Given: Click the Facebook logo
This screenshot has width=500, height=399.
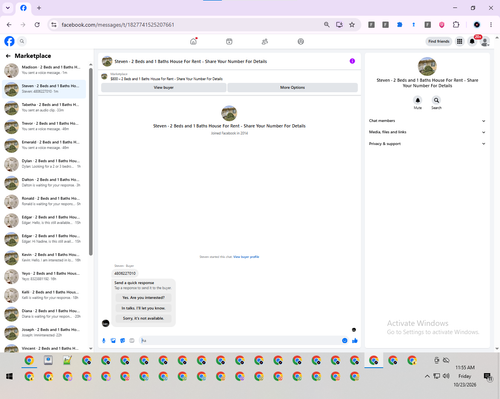Looking at the screenshot, I should click(x=9, y=41).
